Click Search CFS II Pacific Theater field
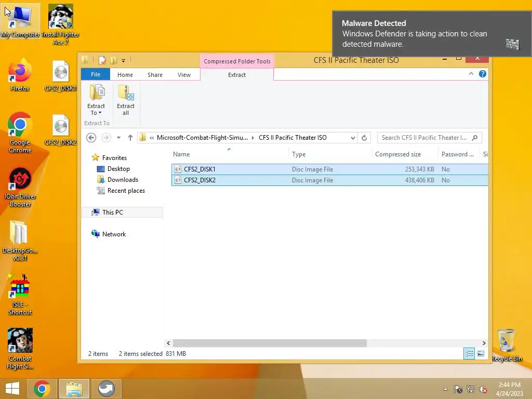 click(429, 138)
